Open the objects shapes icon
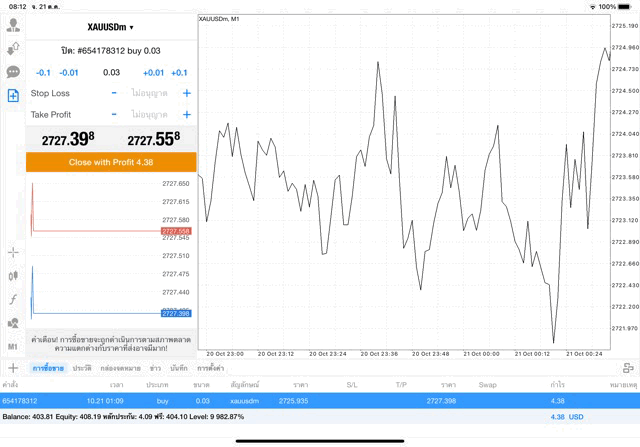 [x=13, y=323]
